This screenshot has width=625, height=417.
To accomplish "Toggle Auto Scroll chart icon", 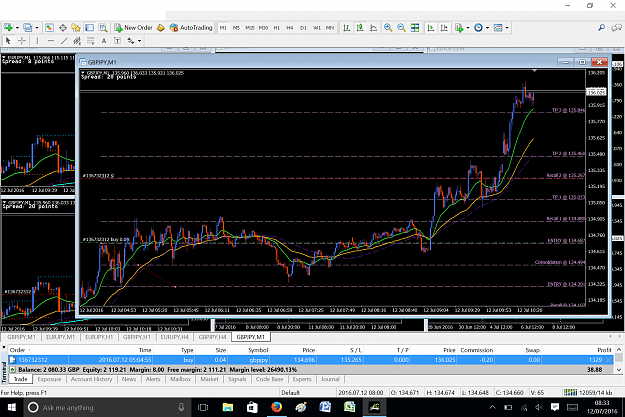I will click(x=430, y=28).
